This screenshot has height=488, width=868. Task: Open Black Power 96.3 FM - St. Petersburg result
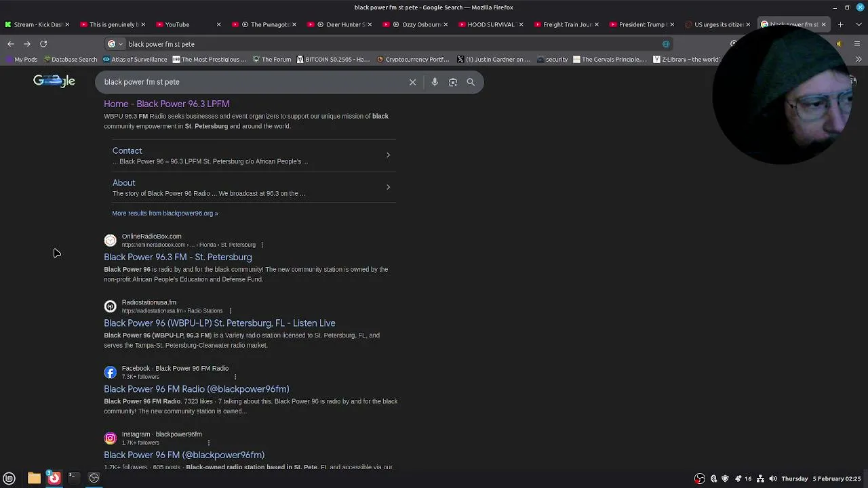pyautogui.click(x=178, y=257)
